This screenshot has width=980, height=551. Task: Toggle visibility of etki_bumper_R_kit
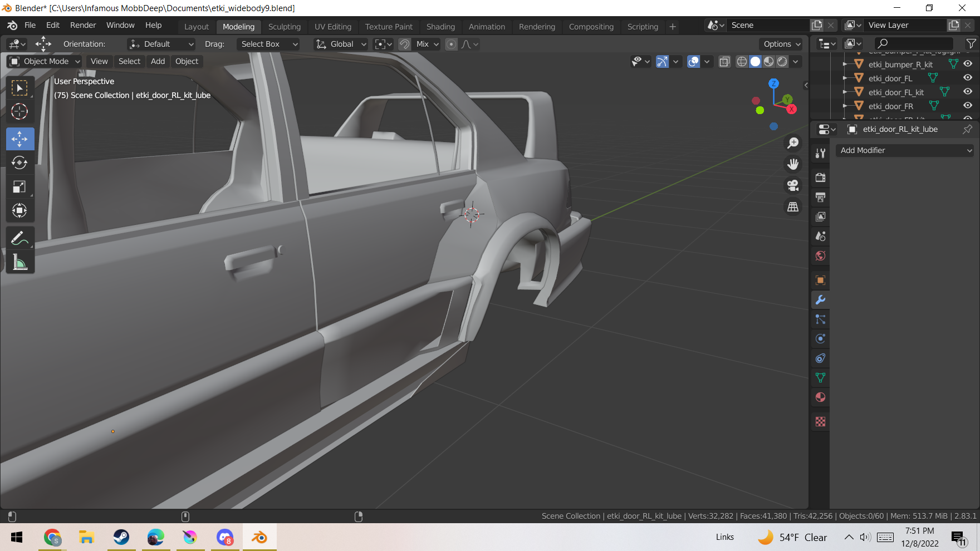click(968, 64)
